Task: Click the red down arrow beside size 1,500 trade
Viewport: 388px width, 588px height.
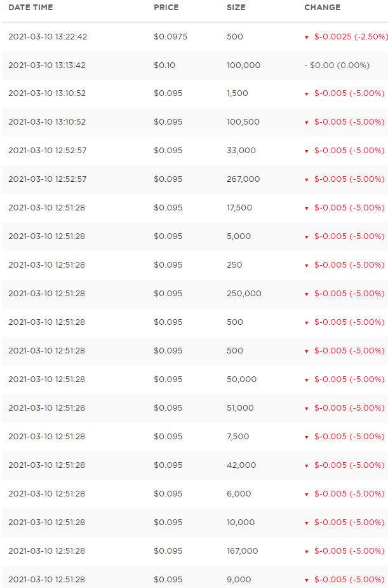Action: [x=307, y=94]
